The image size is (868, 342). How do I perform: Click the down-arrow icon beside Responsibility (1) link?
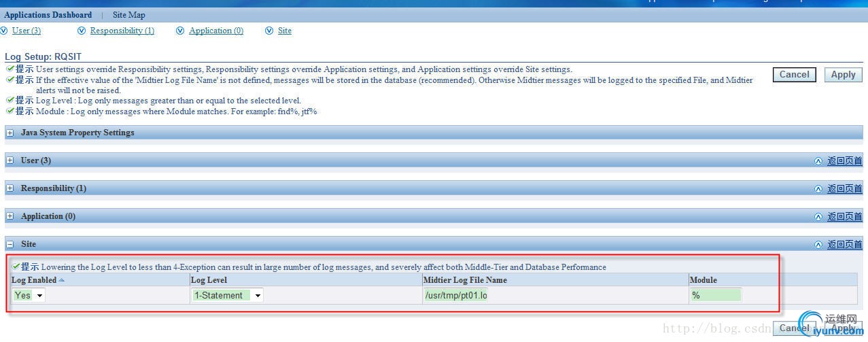pyautogui.click(x=82, y=31)
